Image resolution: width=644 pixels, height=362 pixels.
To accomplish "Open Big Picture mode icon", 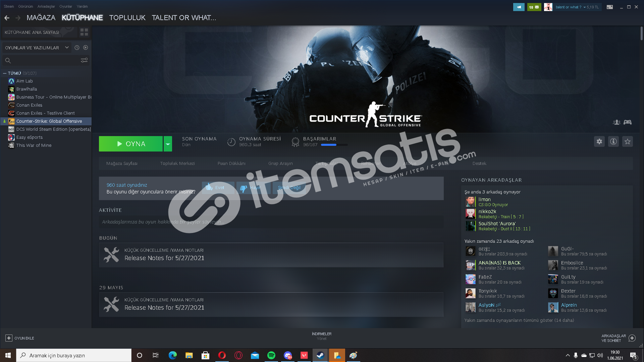I will pyautogui.click(x=610, y=7).
